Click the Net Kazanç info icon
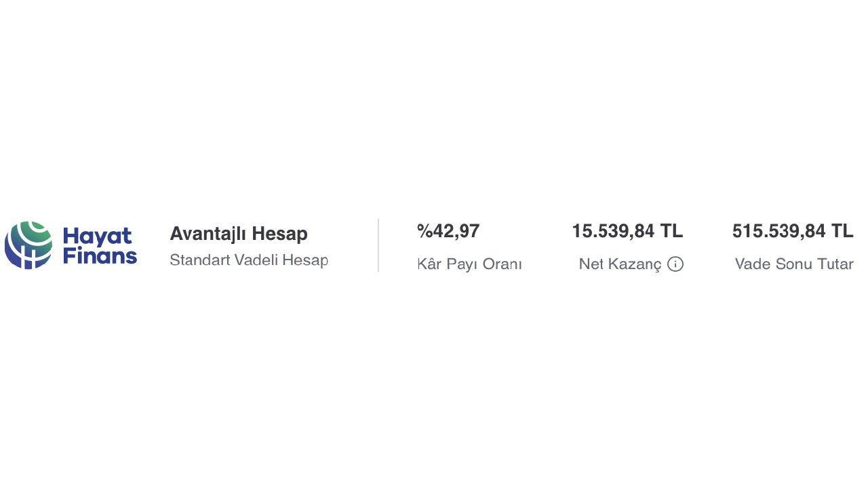This screenshot has width=868, height=488. 675,264
